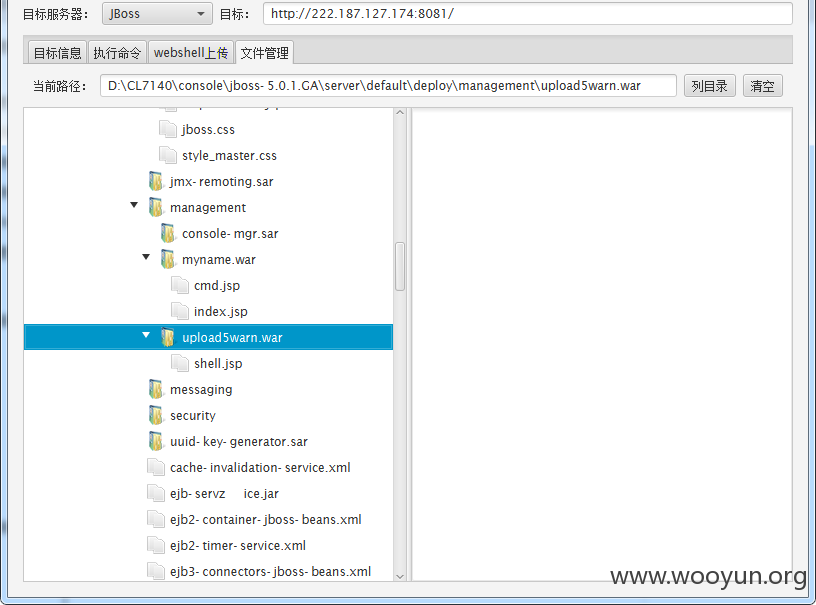The image size is (816, 605).
Task: Click the scroll down arrow of tree
Action: point(400,576)
